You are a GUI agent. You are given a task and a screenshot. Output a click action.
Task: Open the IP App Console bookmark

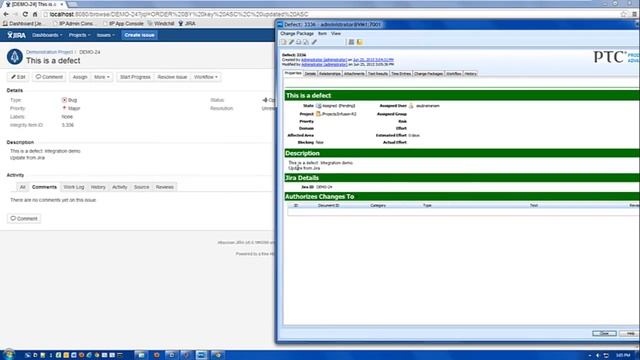coord(123,24)
